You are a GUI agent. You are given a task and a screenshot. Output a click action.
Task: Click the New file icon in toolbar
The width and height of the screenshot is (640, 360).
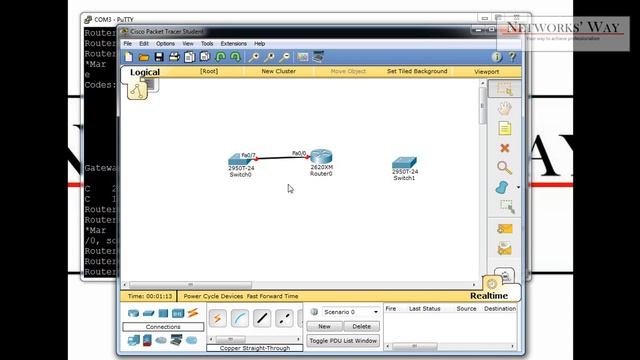pos(129,57)
